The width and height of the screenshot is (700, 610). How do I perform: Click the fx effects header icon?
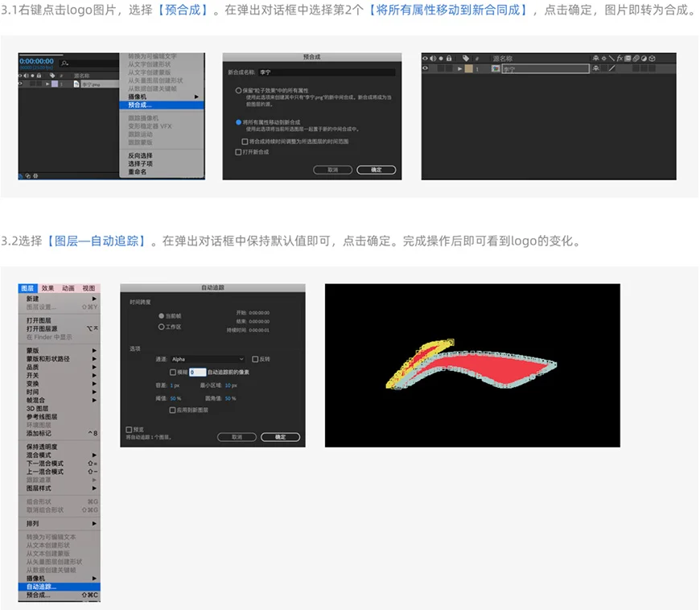tap(620, 59)
